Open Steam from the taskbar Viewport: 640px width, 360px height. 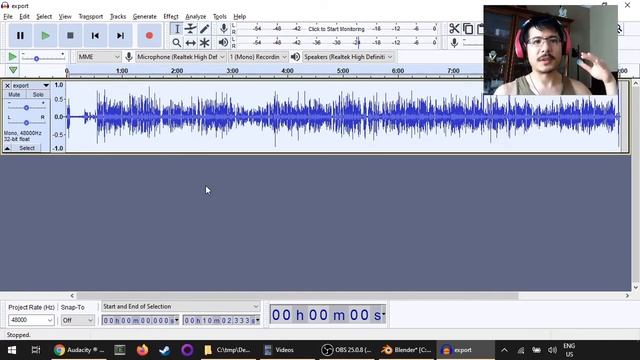click(164, 350)
